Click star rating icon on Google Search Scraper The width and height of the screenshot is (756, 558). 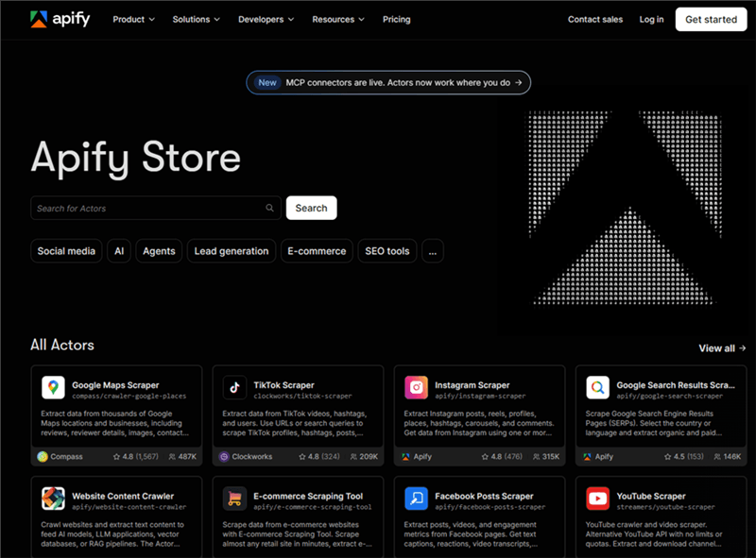(667, 456)
